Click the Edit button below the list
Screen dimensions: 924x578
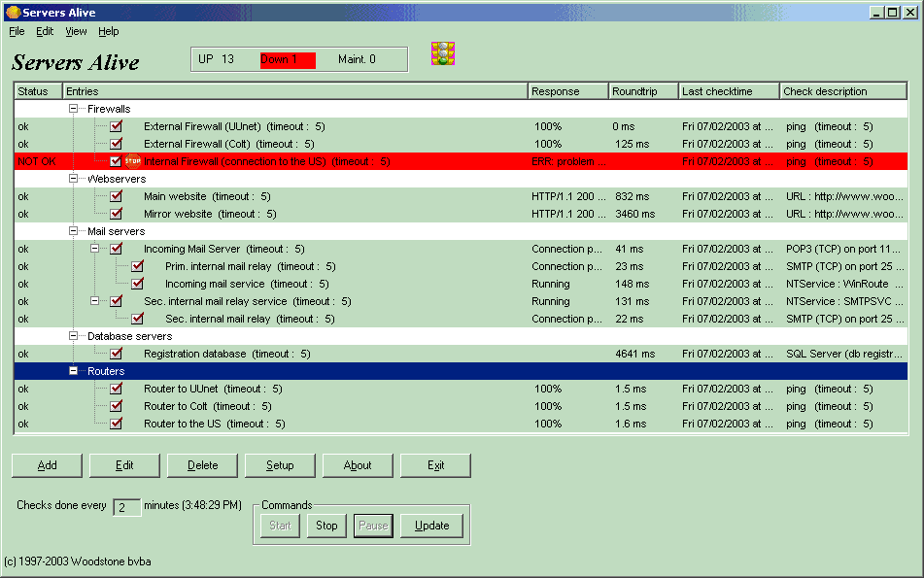[x=124, y=465]
